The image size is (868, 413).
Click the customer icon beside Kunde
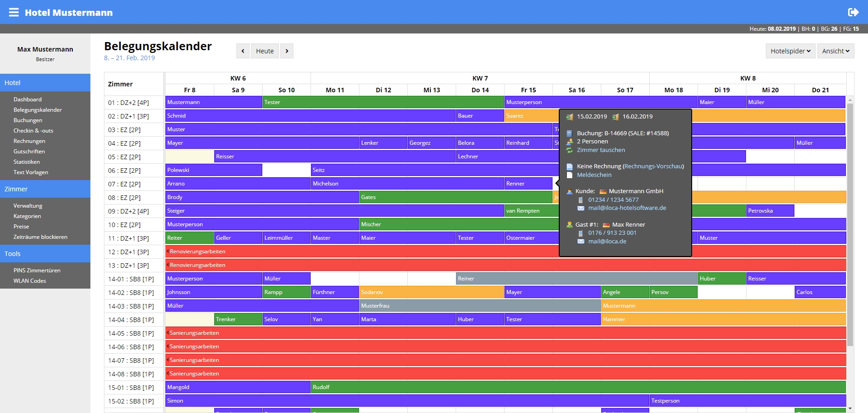pyautogui.click(x=570, y=191)
